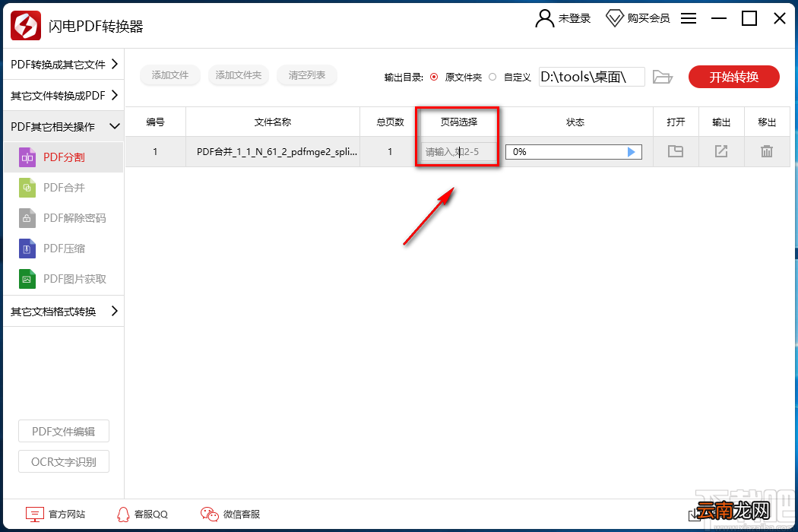Click the 购买会员 link
798x532 pixels.
648,18
